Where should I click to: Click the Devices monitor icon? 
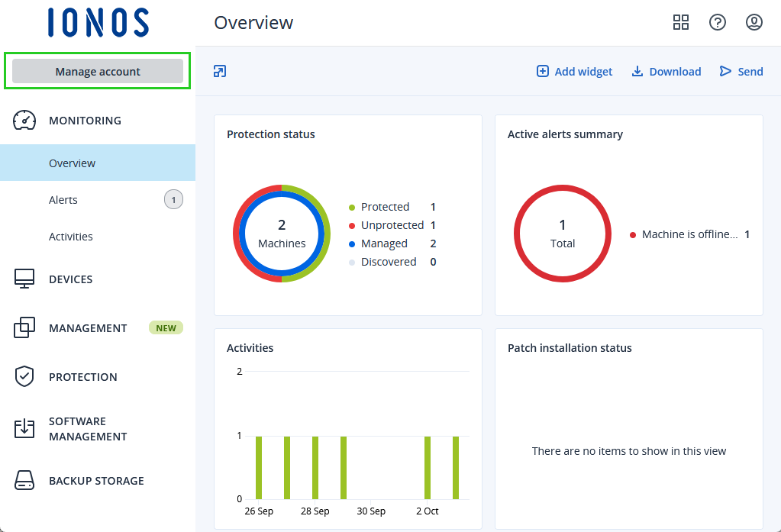click(25, 279)
